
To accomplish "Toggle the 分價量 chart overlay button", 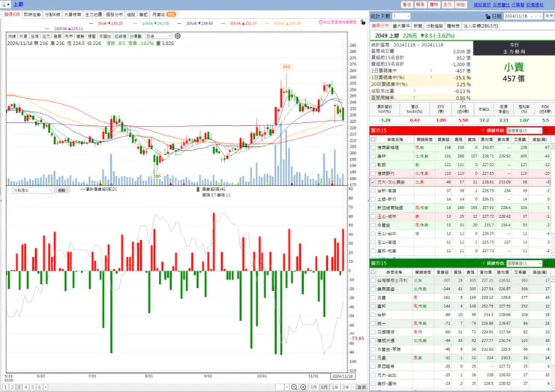I will point(136,36).
